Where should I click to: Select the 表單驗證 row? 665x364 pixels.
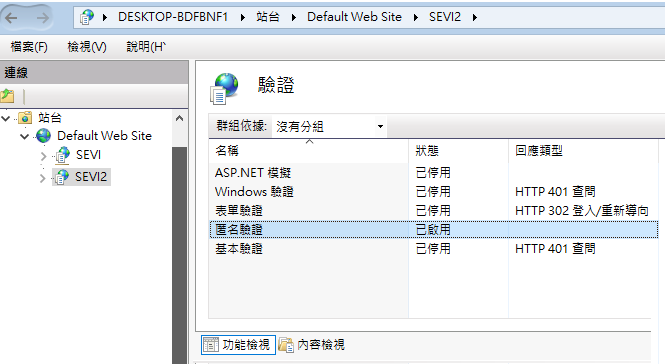click(433, 211)
